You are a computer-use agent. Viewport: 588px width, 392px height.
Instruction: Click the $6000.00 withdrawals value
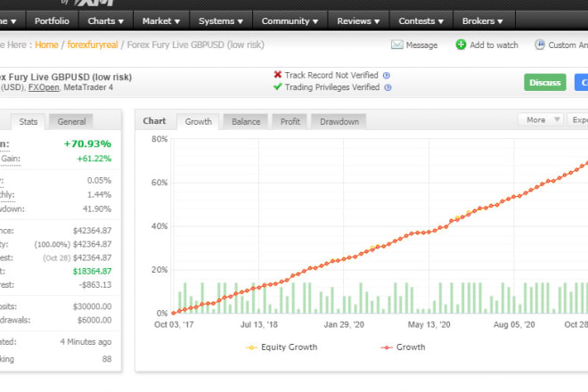click(94, 320)
